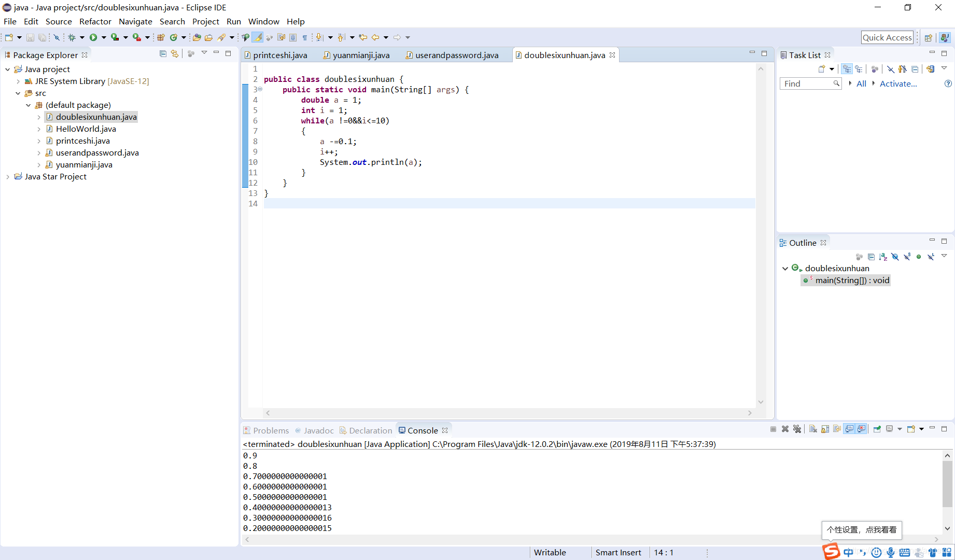Collapse doublesixunhuan class in Outline
Viewport: 955px width, 560px height.
point(785,269)
